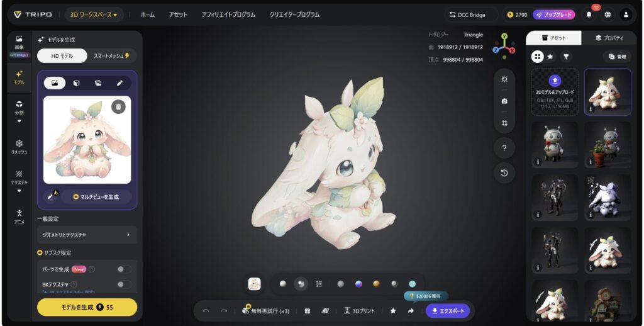The image size is (644, 326).
Task: Open the 分割 segmentation tool
Action: pyautogui.click(x=19, y=107)
